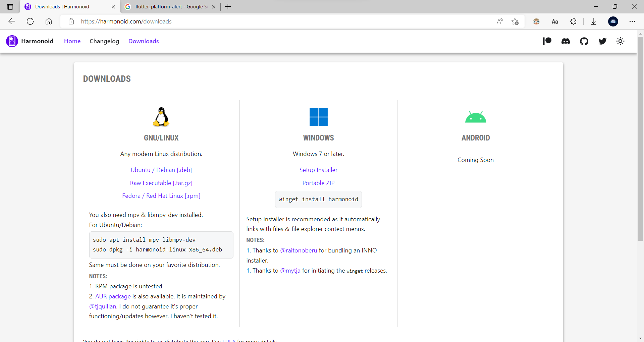Image resolution: width=644 pixels, height=342 pixels.
Task: Click the Coming Soon text
Action: (x=476, y=160)
